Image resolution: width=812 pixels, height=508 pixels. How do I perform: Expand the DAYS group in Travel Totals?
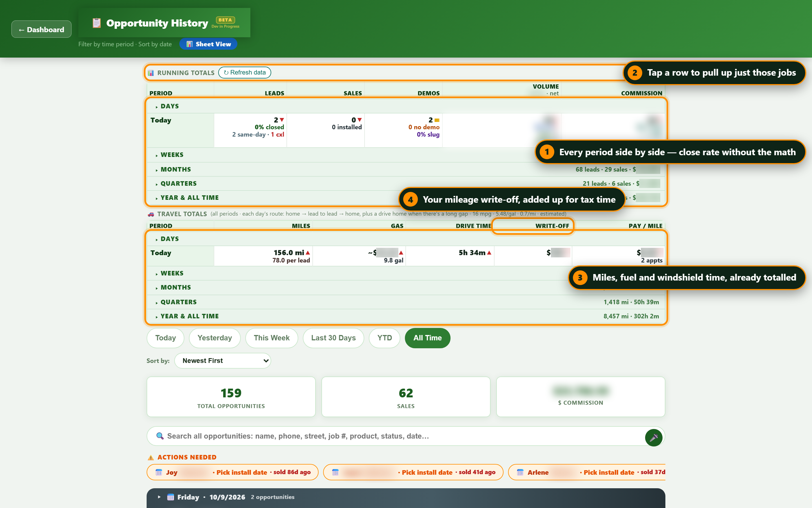click(x=406, y=239)
